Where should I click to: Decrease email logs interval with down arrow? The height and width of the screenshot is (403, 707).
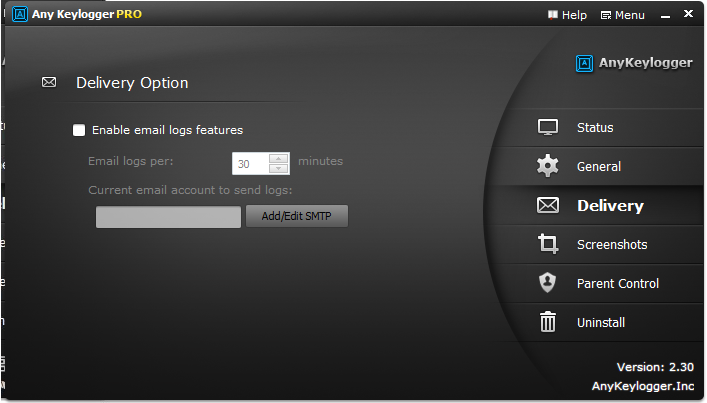[278, 169]
